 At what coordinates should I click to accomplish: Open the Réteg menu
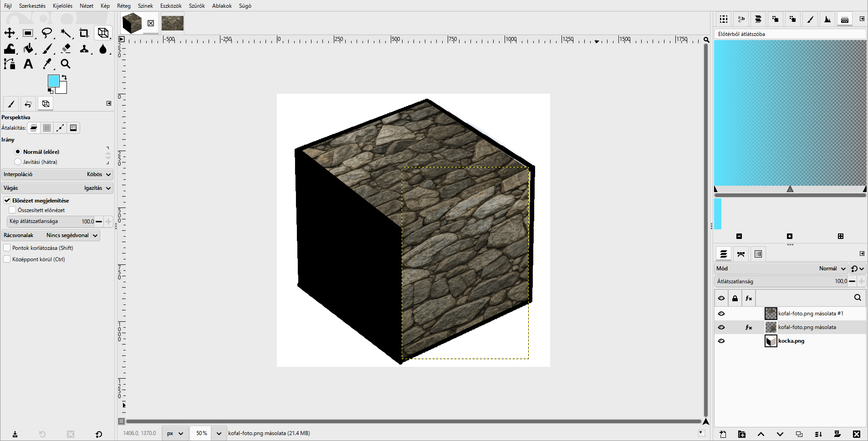tap(124, 6)
